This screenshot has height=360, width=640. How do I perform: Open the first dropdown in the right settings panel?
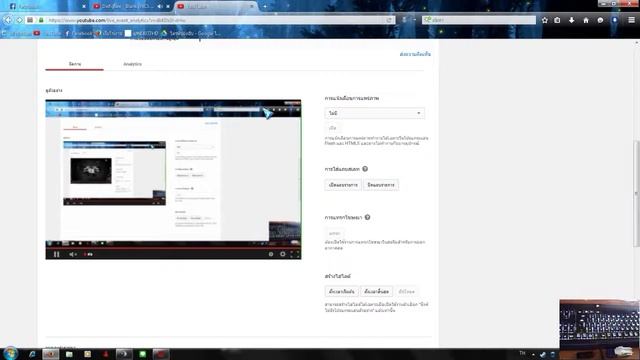(374, 113)
